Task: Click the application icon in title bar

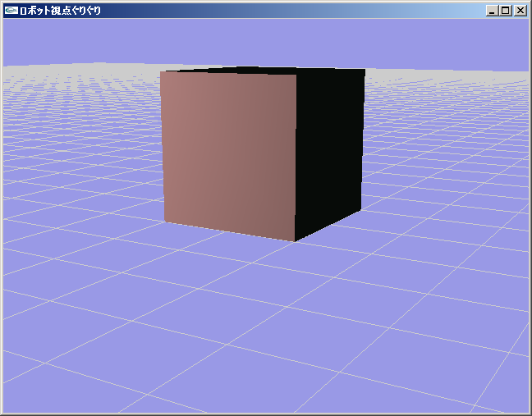Action: click(11, 11)
